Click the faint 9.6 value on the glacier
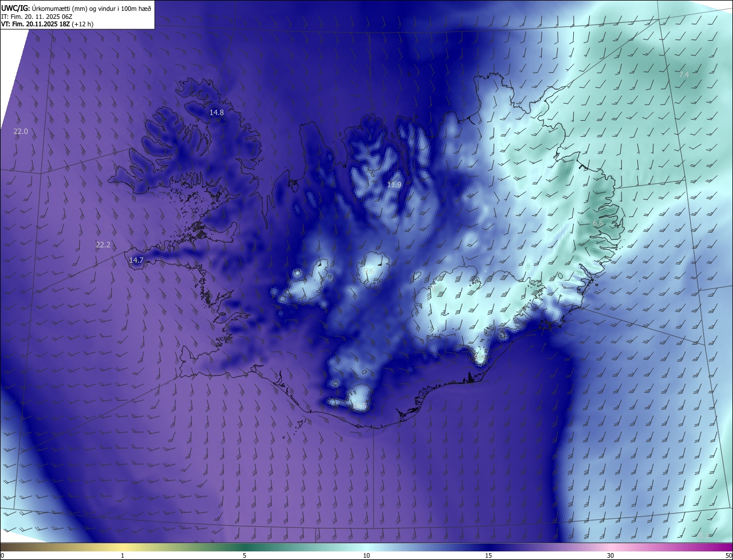This screenshot has height=560, width=733. [x=369, y=271]
